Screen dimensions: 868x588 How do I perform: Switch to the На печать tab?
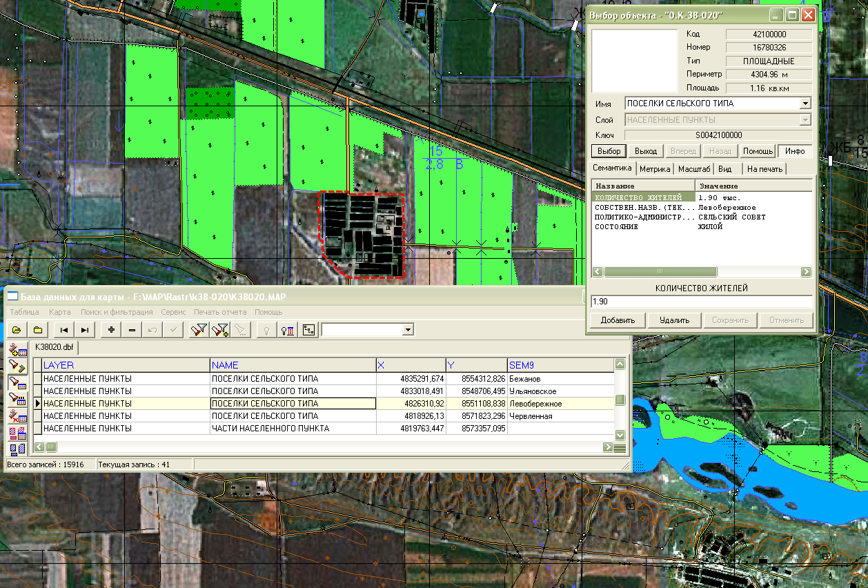pyautogui.click(x=765, y=168)
